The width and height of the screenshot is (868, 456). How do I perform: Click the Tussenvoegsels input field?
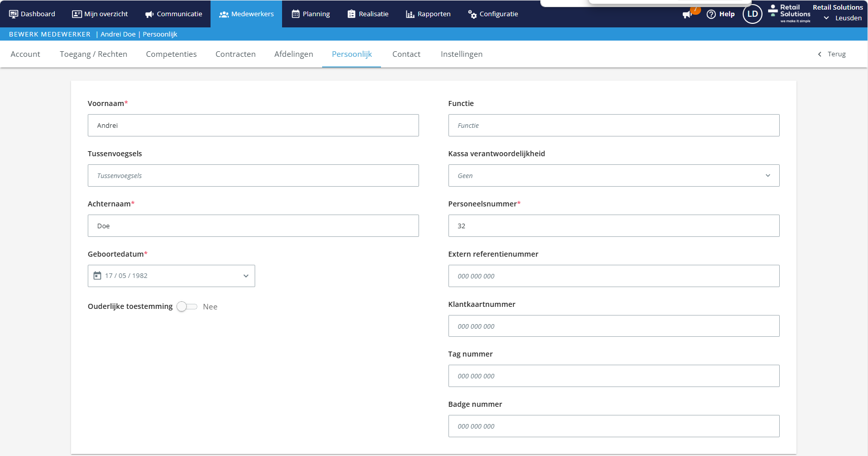(x=253, y=176)
